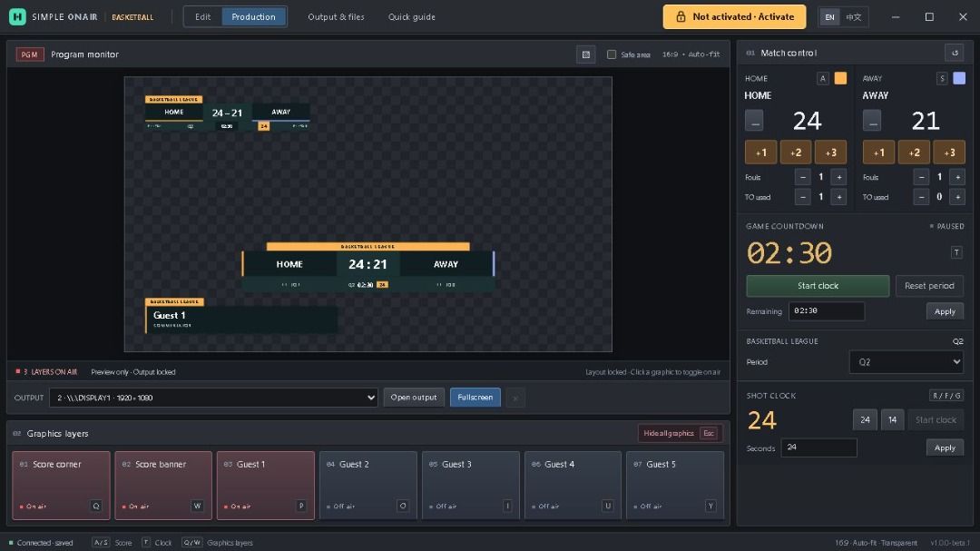980x551 pixels.
Task: Click the lock icon on the activation banner
Action: point(681,17)
